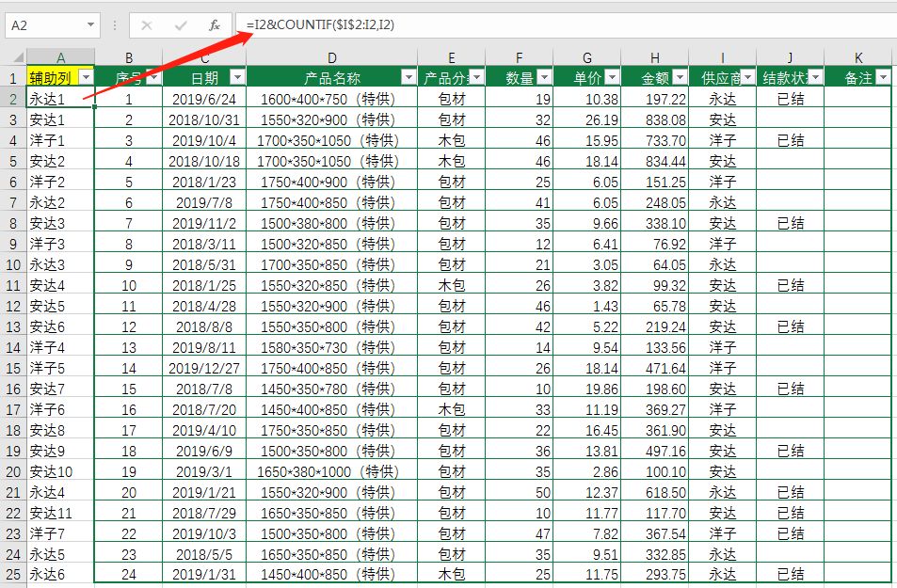Click the Name Box showing A2
The image size is (897, 588).
[42, 25]
